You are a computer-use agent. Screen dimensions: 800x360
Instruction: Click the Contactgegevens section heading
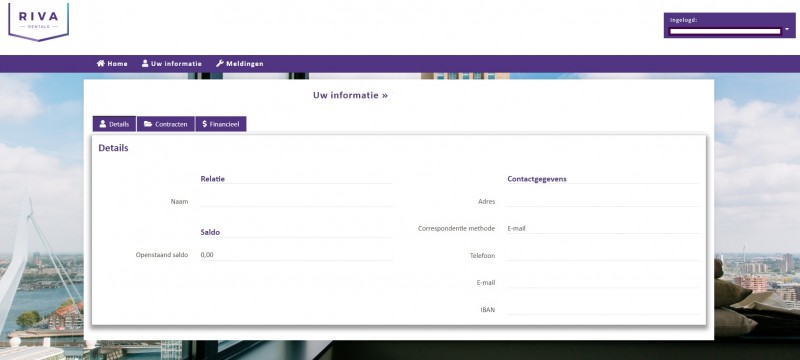coord(537,179)
